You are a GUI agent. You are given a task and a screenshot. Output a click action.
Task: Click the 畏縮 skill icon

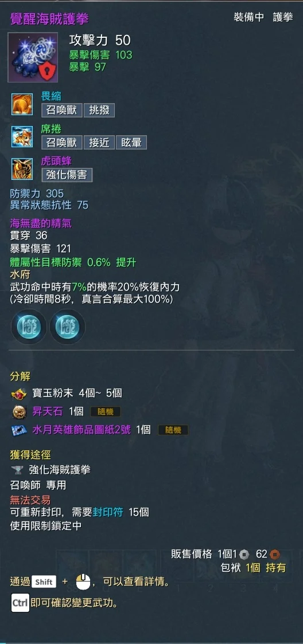(22, 104)
